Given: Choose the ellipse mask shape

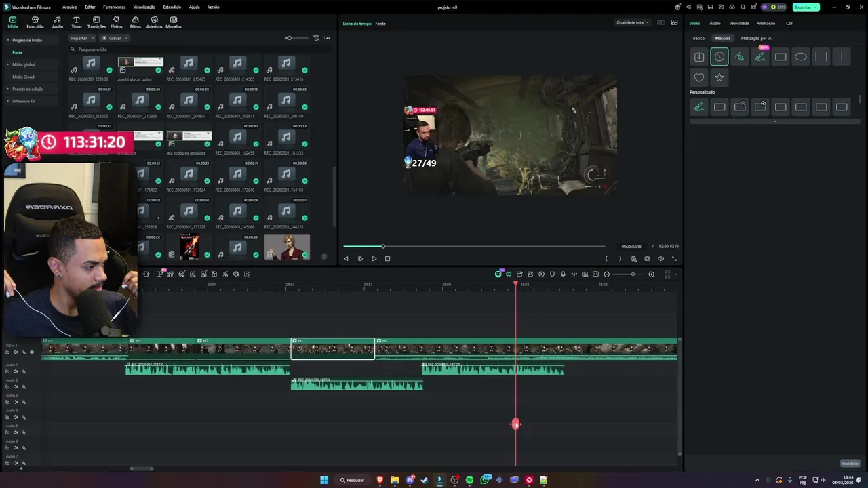Looking at the screenshot, I should [x=801, y=57].
